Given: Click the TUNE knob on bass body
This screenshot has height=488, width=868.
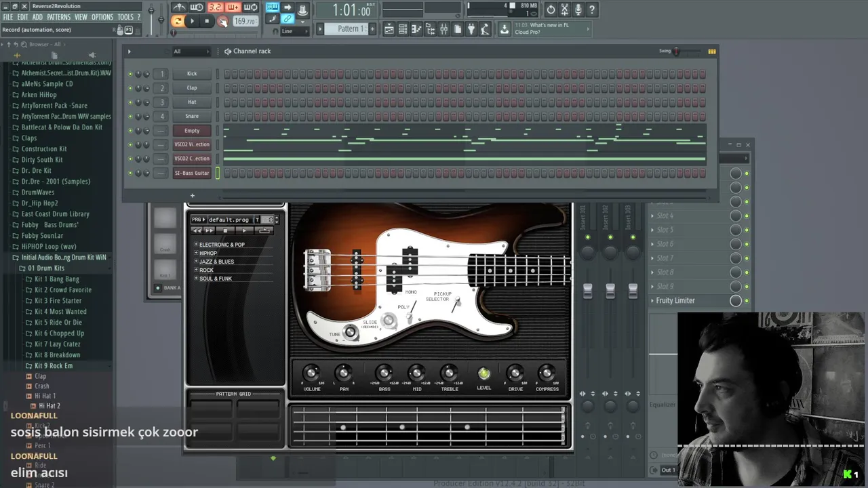Looking at the screenshot, I should point(350,332).
